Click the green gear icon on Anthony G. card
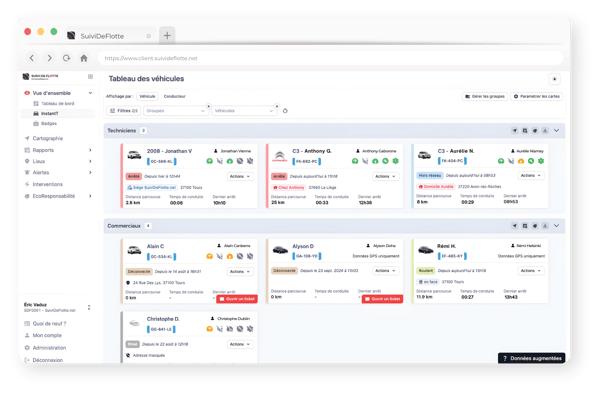This screenshot has height=393, width=600. point(396,161)
